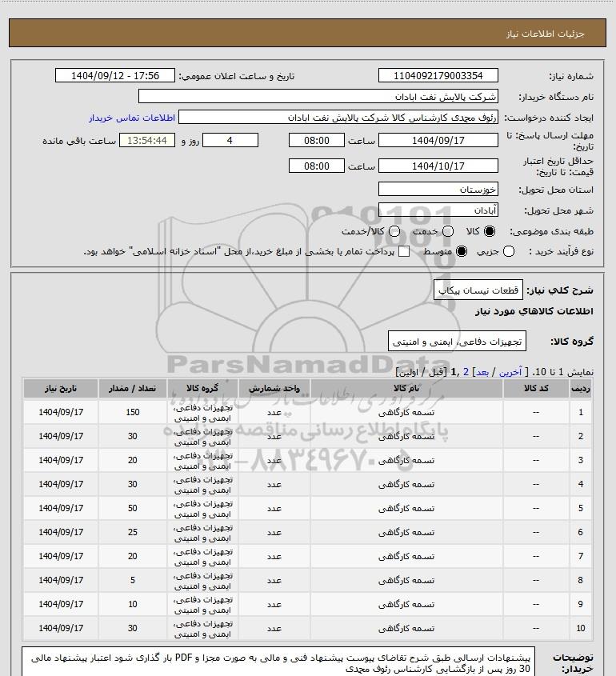
Task: Click the request creator field رئوف مجدی
Action: [x=338, y=118]
